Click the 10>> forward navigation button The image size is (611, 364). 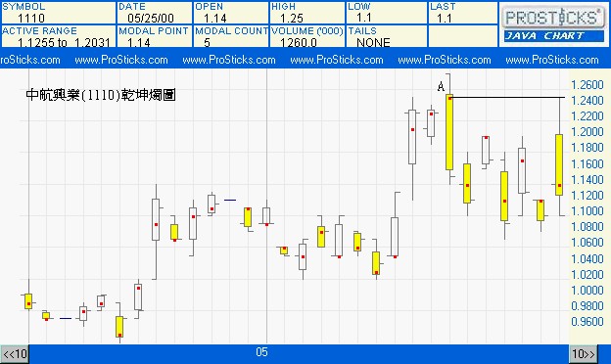tap(583, 354)
